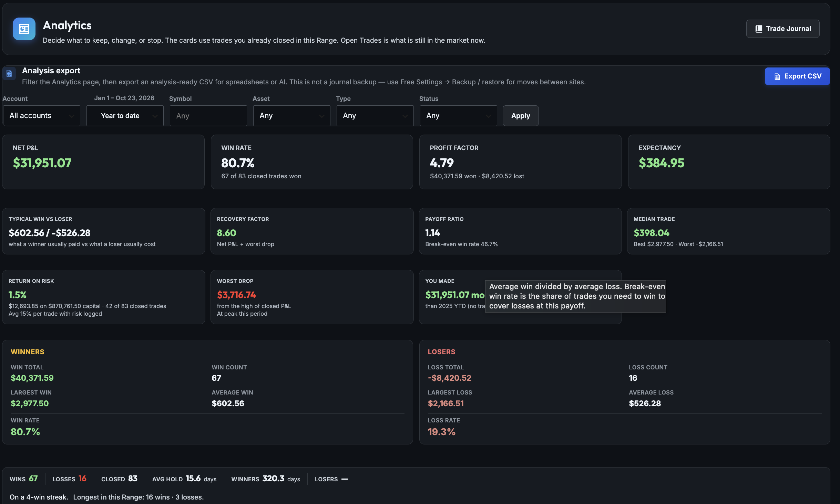Open the Year to date range dropdown
840x504 pixels.
[125, 116]
